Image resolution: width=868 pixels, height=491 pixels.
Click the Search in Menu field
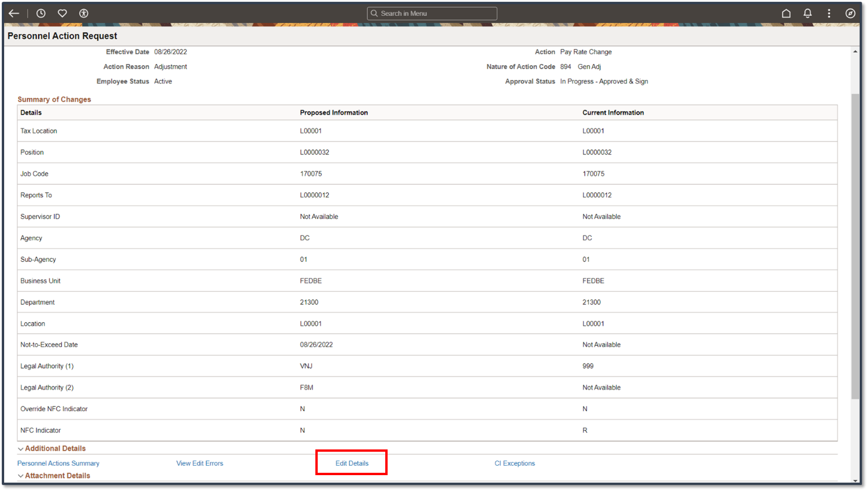pos(432,14)
